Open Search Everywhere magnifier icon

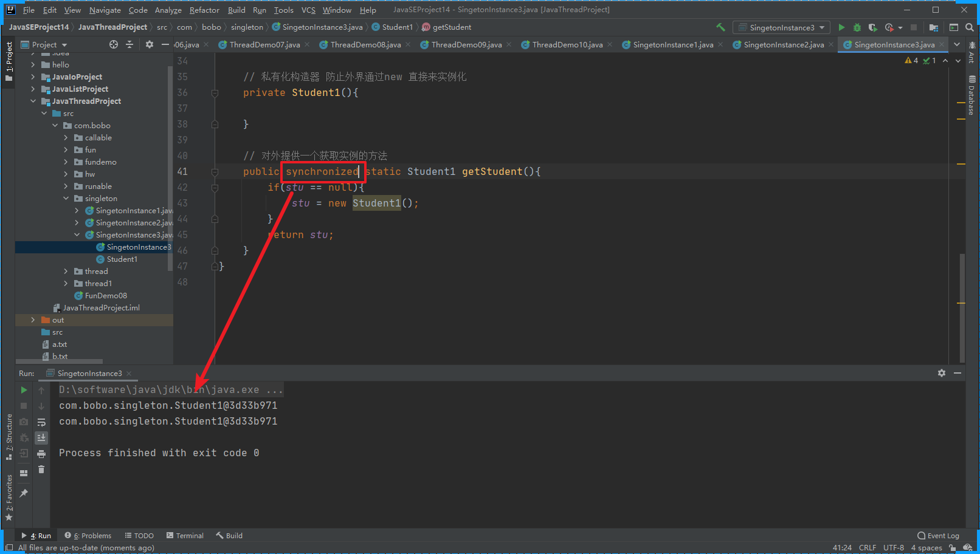970,27
